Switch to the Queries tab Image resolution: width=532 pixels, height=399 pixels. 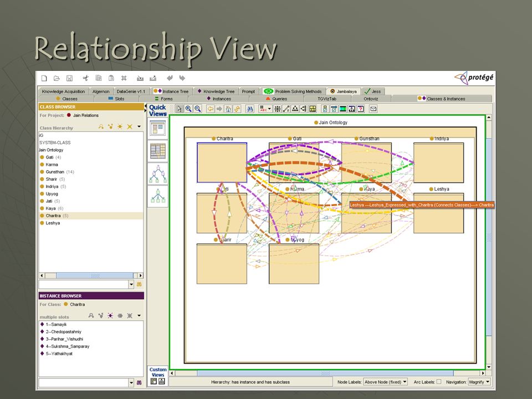(277, 99)
